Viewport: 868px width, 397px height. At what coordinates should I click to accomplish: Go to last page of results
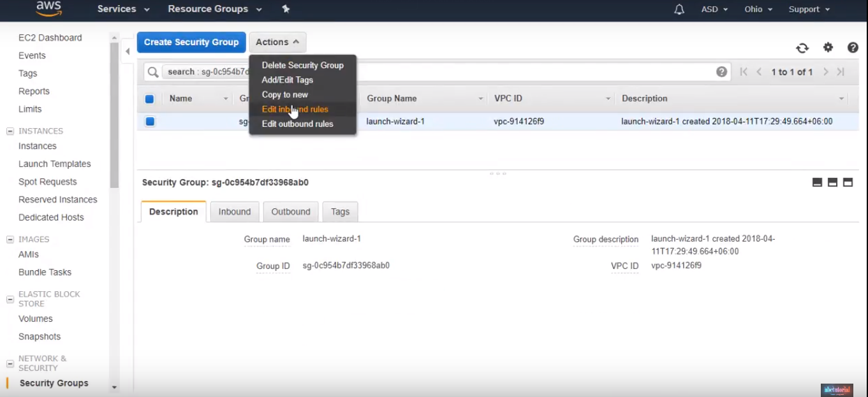point(841,72)
